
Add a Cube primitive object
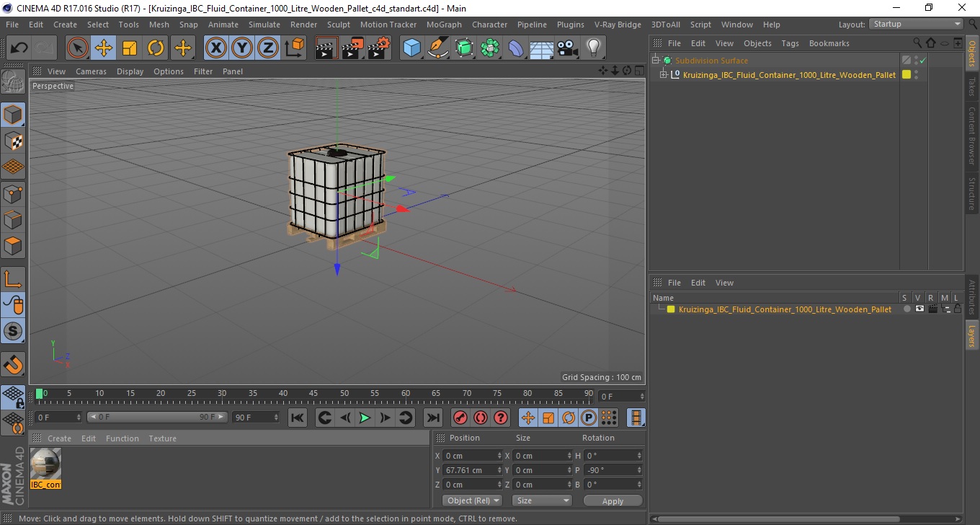point(411,48)
